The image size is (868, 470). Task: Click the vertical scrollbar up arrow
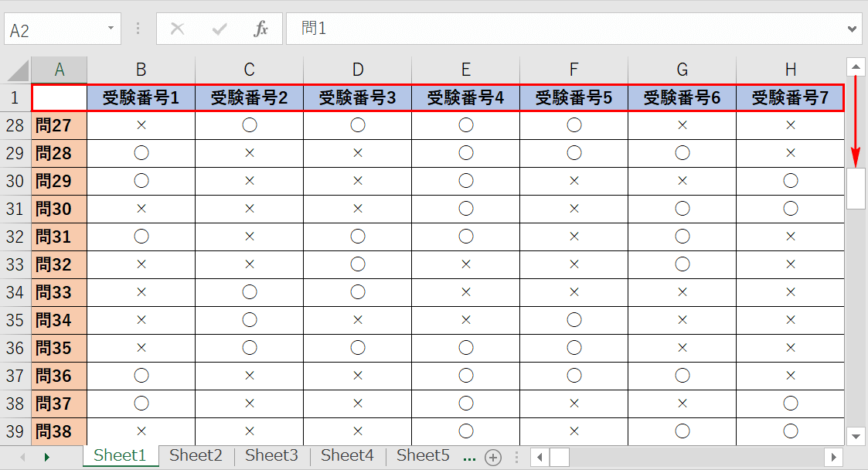point(856,66)
